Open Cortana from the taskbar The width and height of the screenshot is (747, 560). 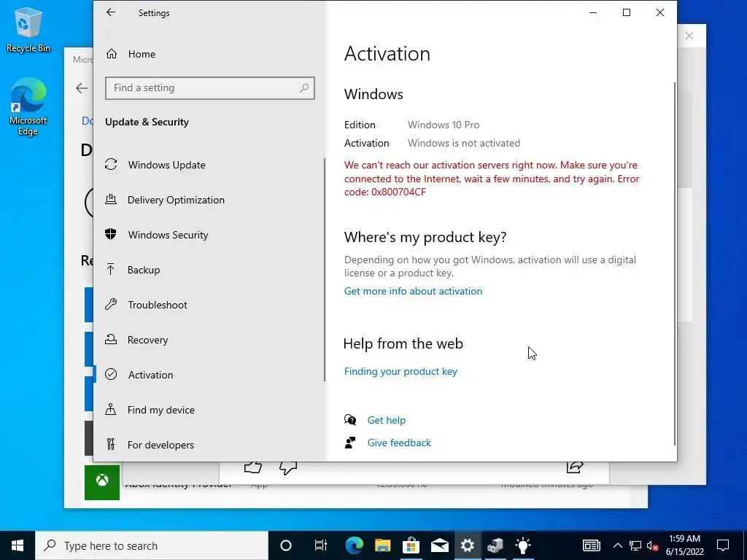pos(286,545)
